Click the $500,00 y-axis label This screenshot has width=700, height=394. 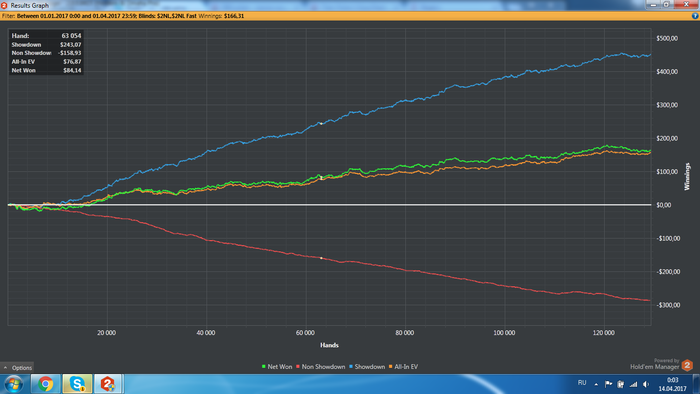667,38
